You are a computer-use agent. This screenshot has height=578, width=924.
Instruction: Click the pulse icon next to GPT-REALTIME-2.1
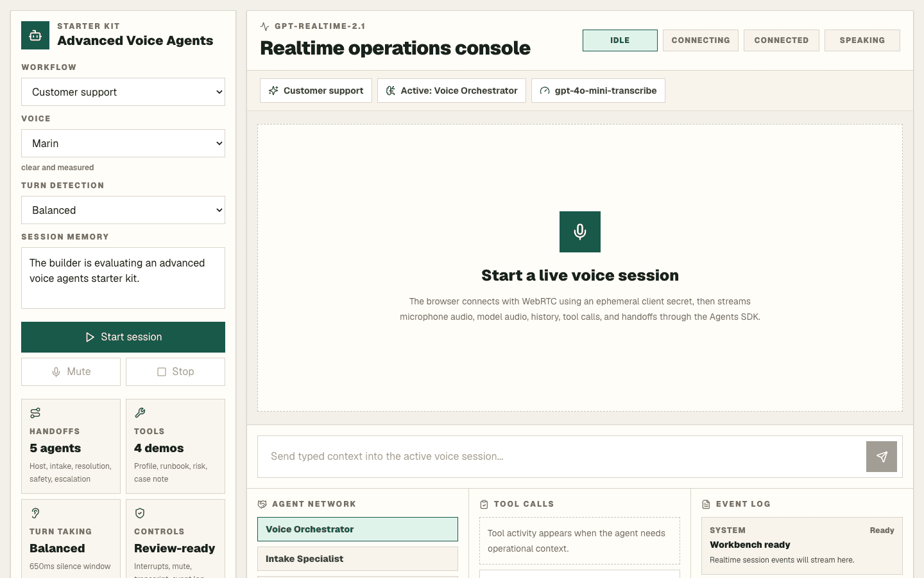[265, 26]
